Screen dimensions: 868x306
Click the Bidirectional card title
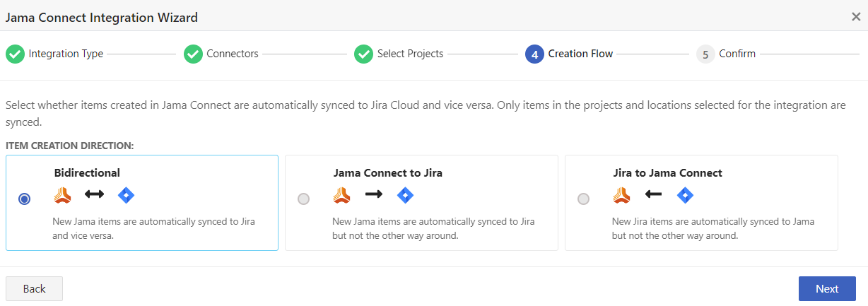(87, 172)
